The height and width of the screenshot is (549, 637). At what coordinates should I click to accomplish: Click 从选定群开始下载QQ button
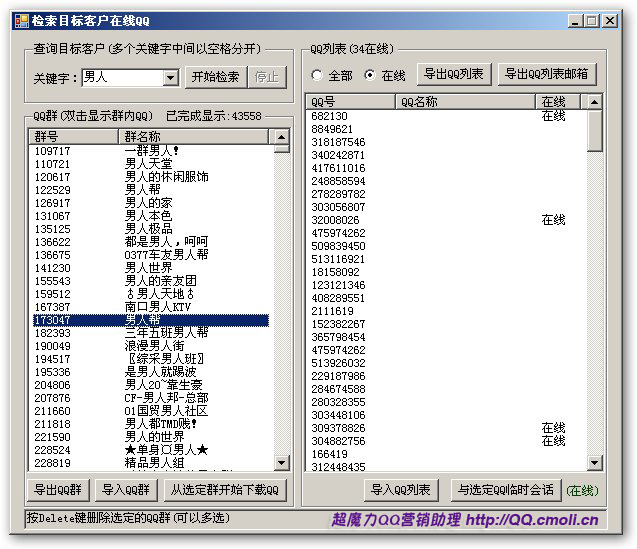[226, 490]
